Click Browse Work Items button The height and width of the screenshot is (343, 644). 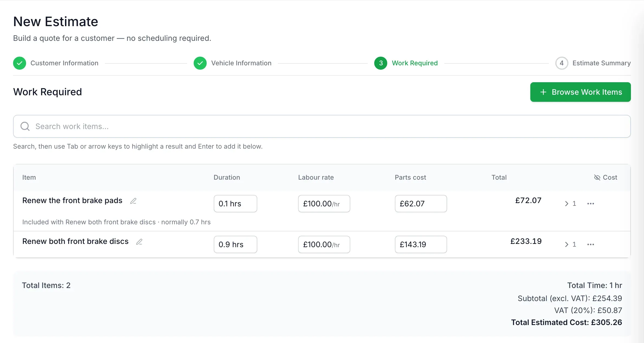pos(580,92)
